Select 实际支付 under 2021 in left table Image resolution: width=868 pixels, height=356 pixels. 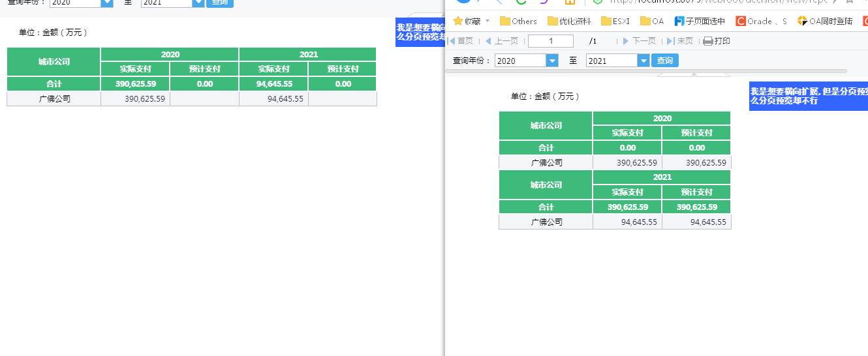[273, 69]
